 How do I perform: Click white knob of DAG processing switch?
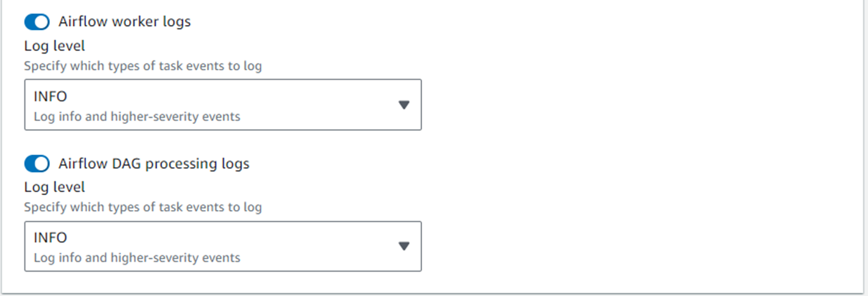point(42,164)
